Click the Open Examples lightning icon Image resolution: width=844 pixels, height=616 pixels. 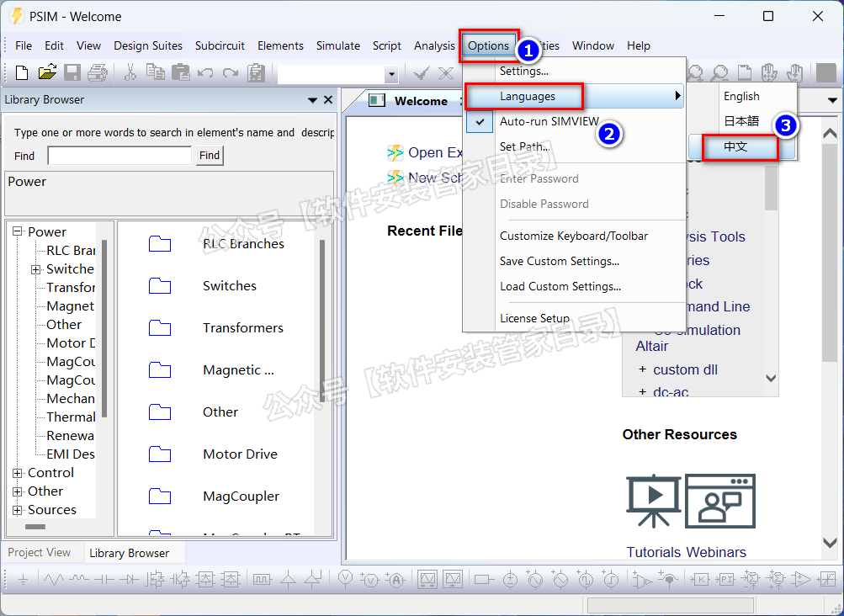pyautogui.click(x=395, y=153)
